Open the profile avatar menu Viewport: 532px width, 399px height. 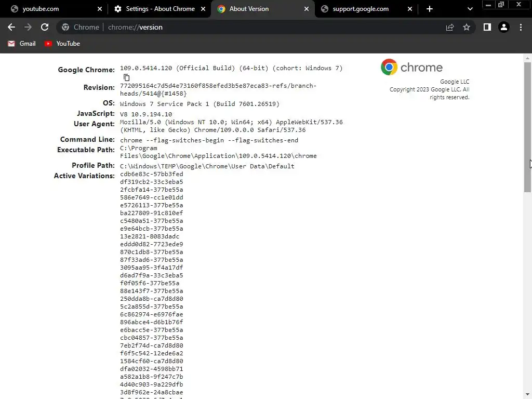click(504, 27)
